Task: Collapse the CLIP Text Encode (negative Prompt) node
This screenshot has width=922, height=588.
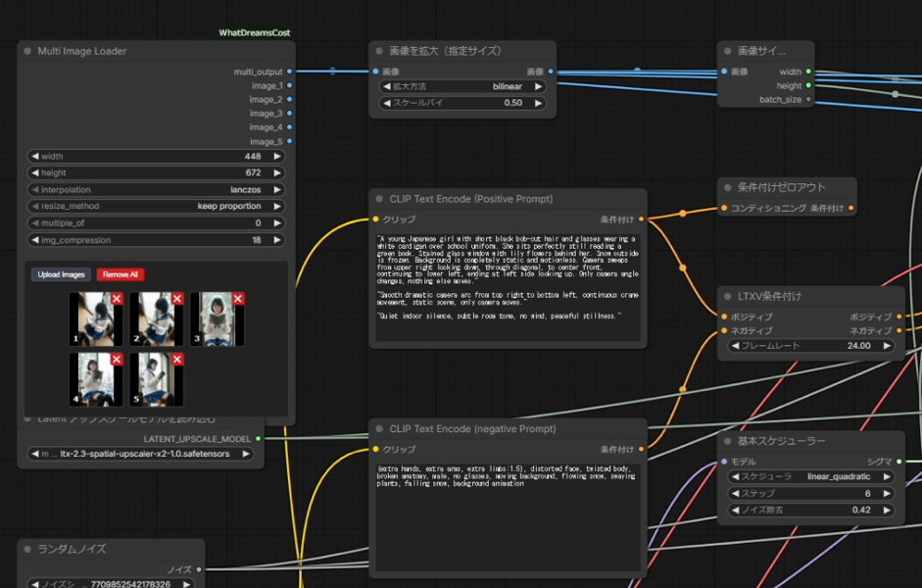Action: (379, 429)
